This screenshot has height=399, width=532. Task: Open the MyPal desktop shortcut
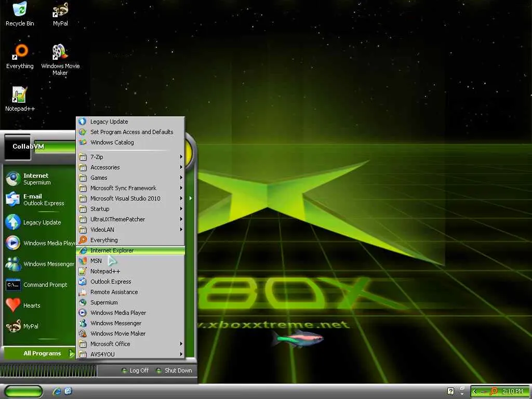point(60,14)
